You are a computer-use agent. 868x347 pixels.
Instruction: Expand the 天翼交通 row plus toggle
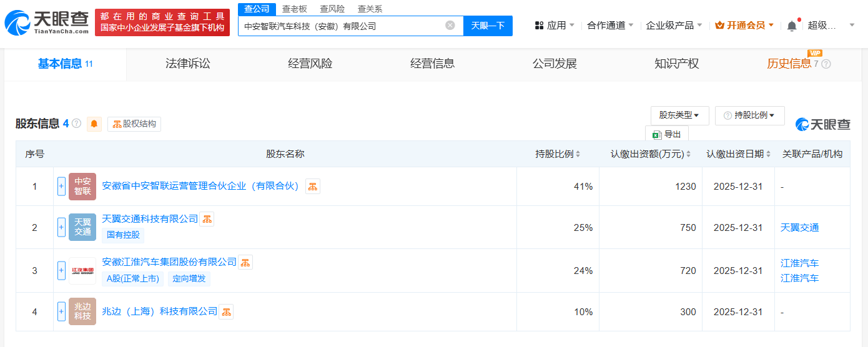[x=61, y=227]
